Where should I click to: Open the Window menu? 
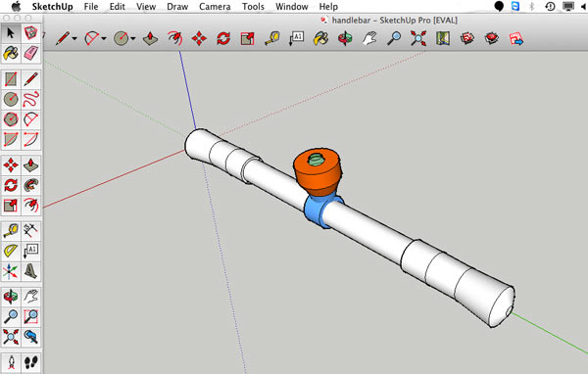point(292,7)
